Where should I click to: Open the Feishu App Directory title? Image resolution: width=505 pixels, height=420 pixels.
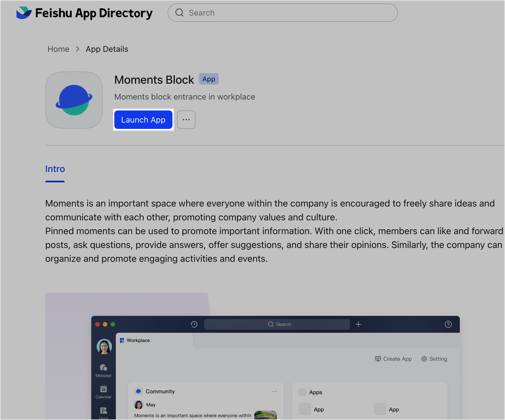94,13
